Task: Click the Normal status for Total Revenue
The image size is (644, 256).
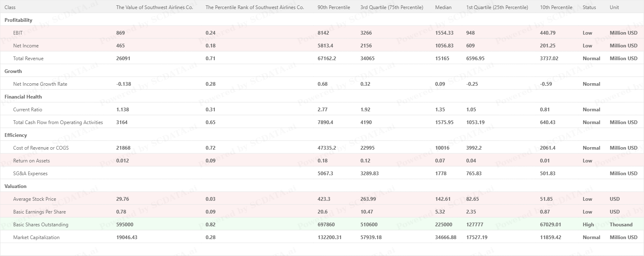Action: tap(592, 59)
